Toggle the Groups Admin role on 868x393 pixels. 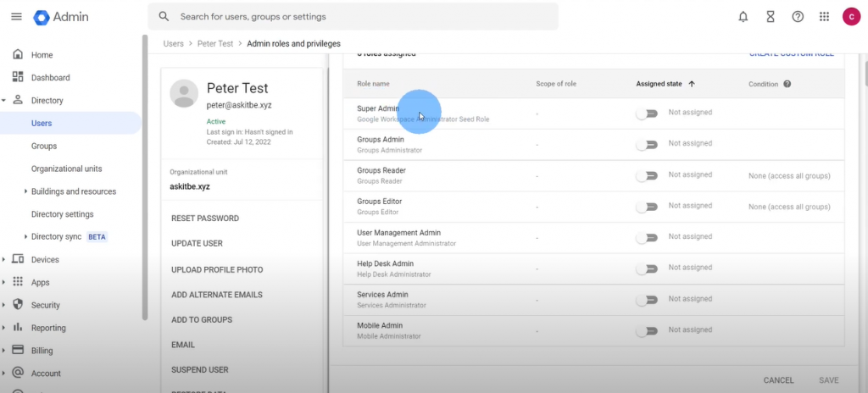point(648,145)
